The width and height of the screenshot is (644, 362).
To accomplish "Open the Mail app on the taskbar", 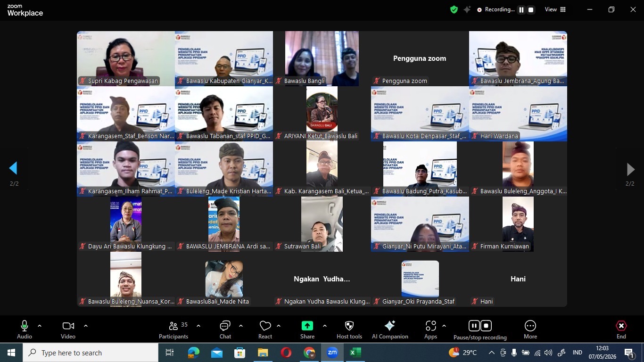I will coord(217,353).
